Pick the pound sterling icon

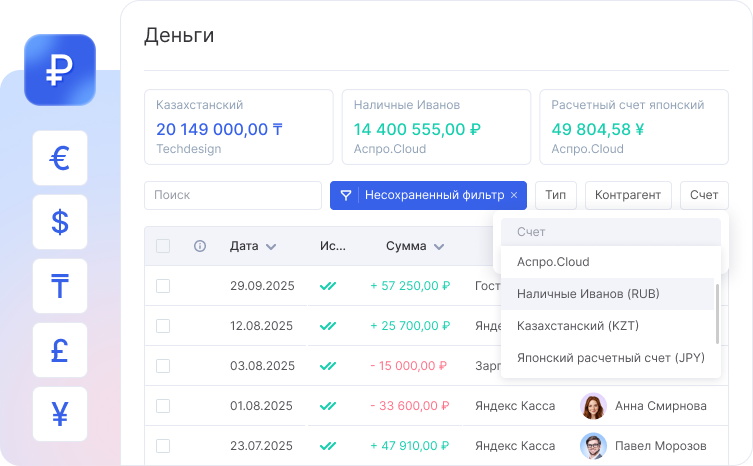60,350
